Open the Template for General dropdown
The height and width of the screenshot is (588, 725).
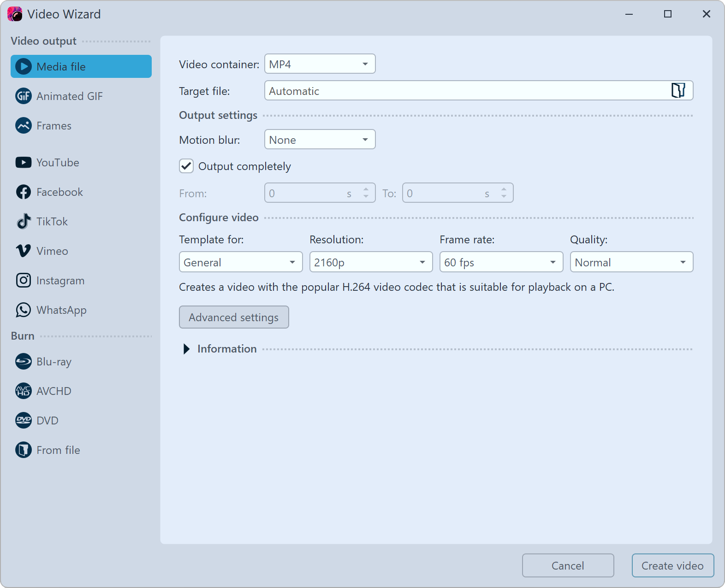pos(241,262)
